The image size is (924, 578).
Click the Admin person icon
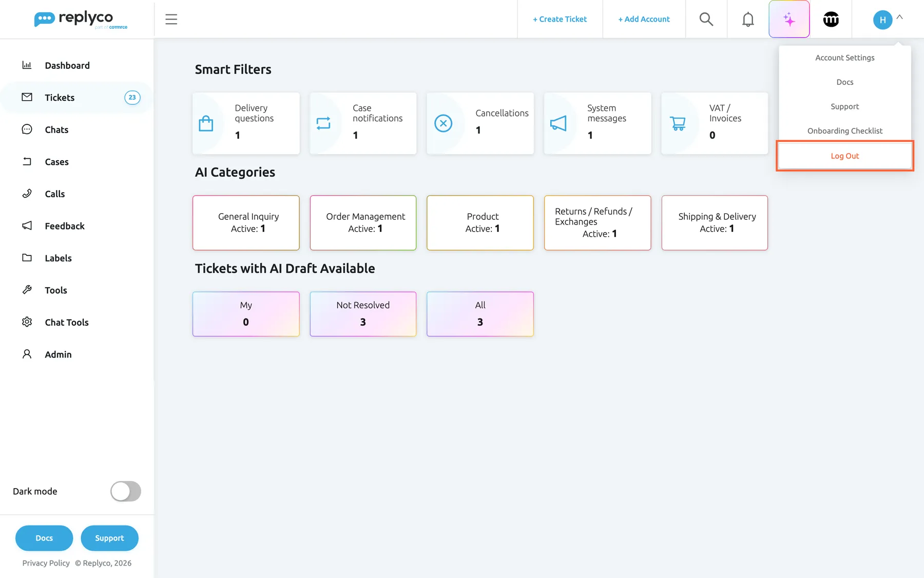27,354
